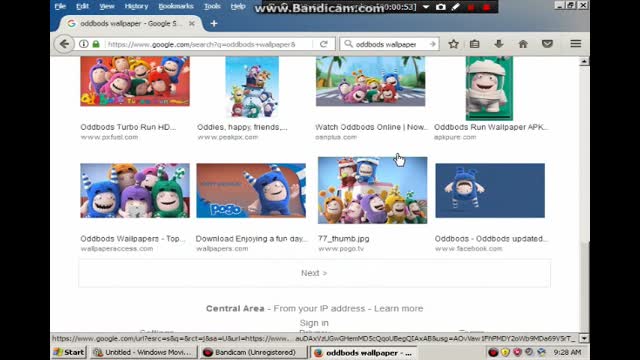Screen dimensions: 640x360
Task: Show bookmarks list icon
Action: 474,44
